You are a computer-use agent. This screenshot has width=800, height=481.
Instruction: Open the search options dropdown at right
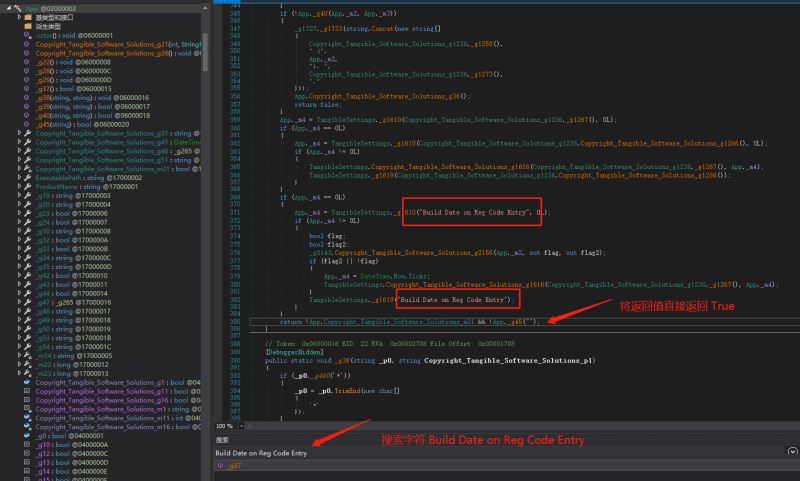point(792,451)
